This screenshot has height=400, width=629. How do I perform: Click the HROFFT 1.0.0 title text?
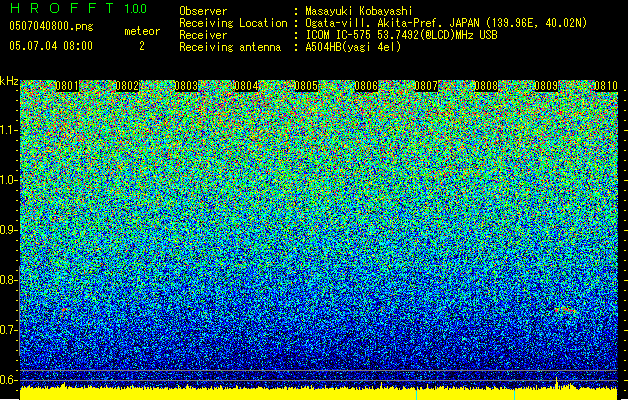(79, 8)
